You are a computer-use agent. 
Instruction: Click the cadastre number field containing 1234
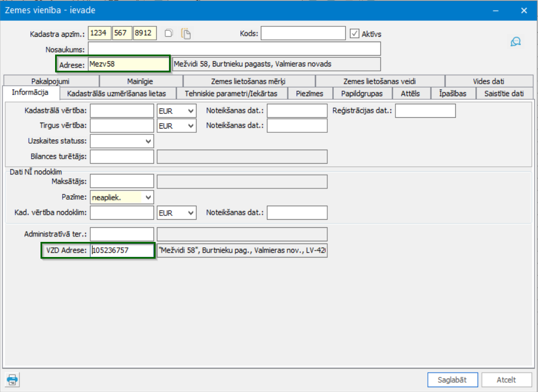99,33
